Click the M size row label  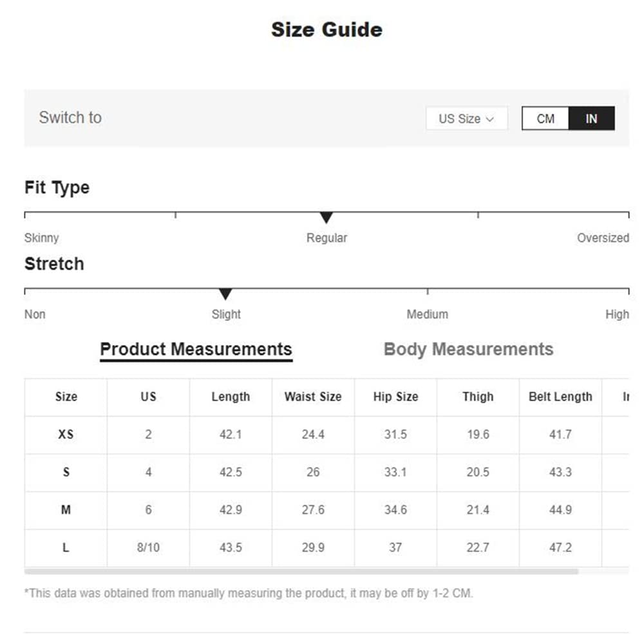66,510
